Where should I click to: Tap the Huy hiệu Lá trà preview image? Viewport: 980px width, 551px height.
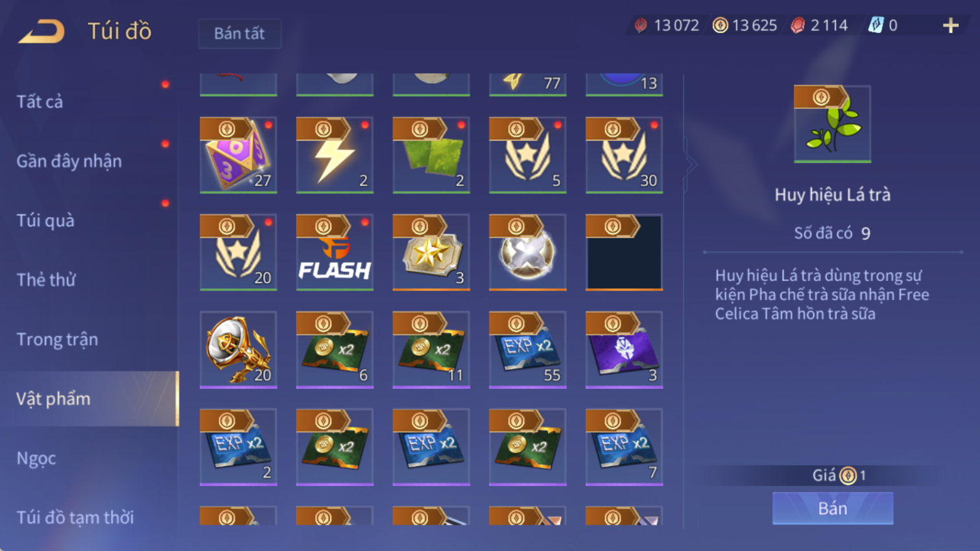click(x=832, y=124)
